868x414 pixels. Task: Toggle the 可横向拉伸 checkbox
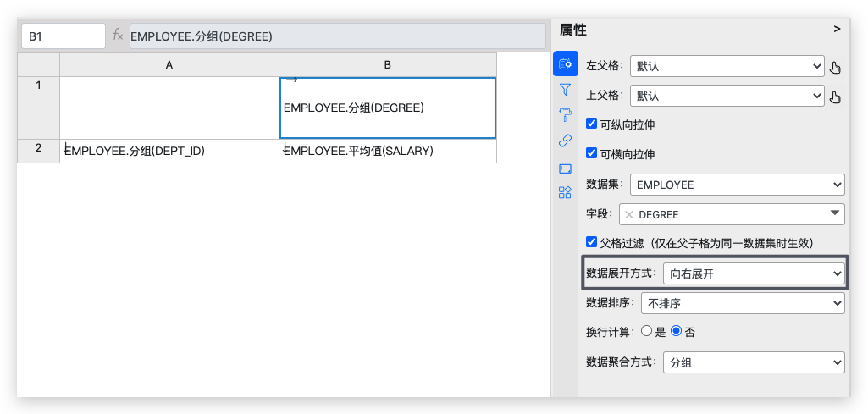(x=591, y=153)
